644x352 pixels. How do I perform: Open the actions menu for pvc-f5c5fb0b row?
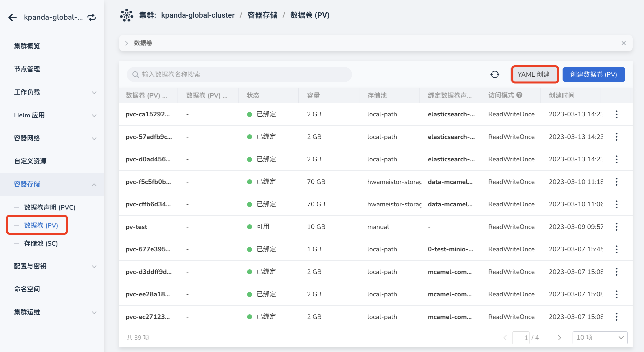pos(616,182)
